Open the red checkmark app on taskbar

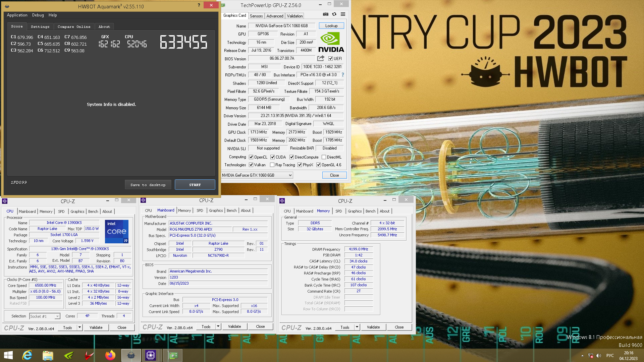pos(89,355)
